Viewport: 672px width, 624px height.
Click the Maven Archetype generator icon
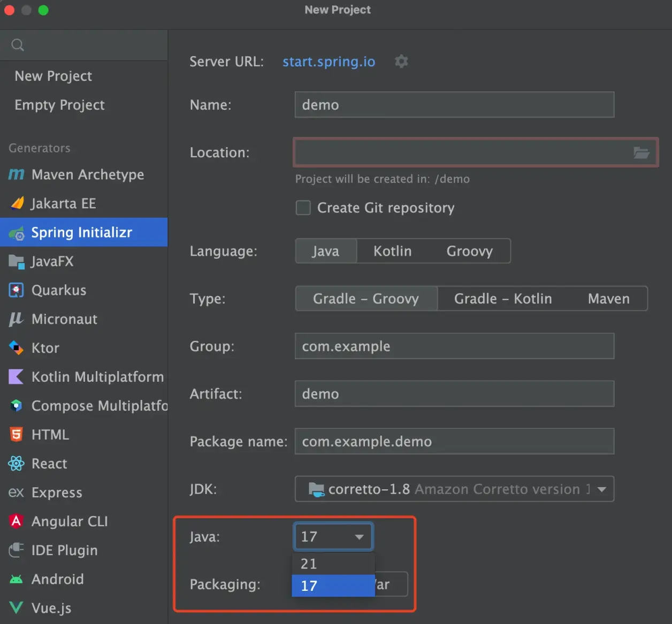tap(17, 174)
